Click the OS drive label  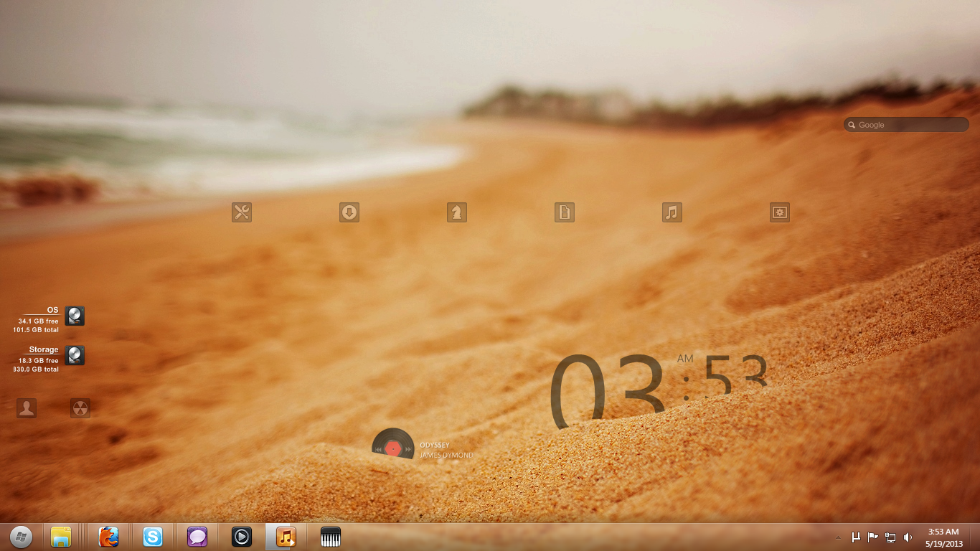click(x=52, y=310)
